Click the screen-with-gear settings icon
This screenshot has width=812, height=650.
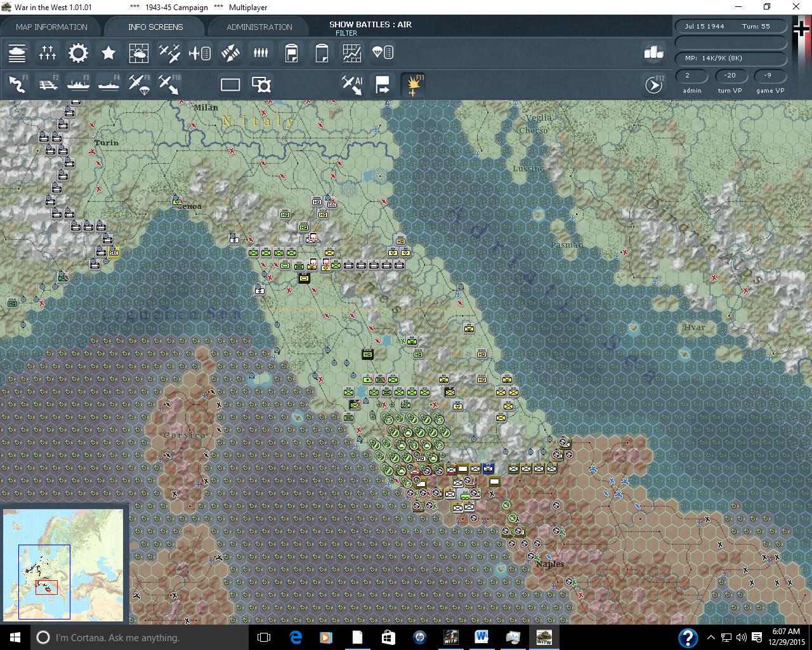click(x=261, y=84)
